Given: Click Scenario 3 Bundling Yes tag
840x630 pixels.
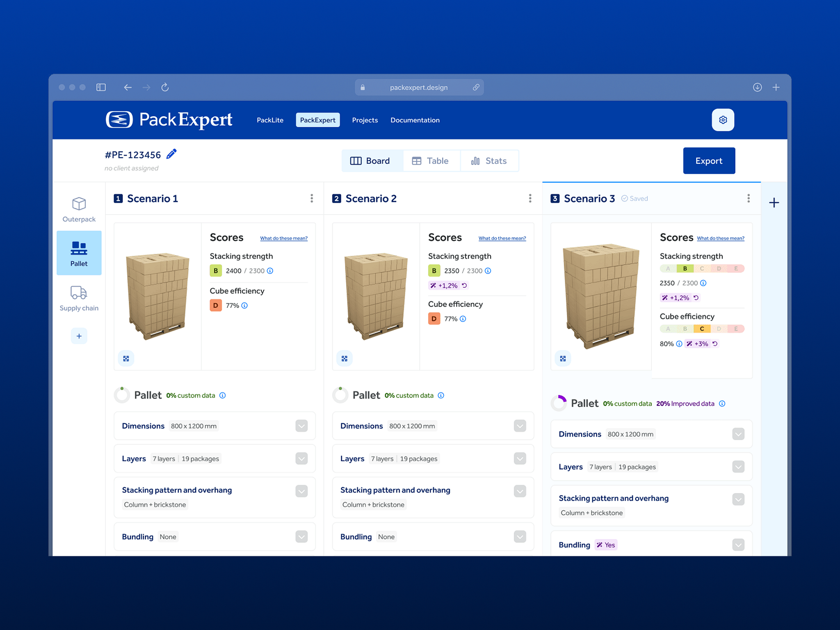Looking at the screenshot, I should coord(606,545).
